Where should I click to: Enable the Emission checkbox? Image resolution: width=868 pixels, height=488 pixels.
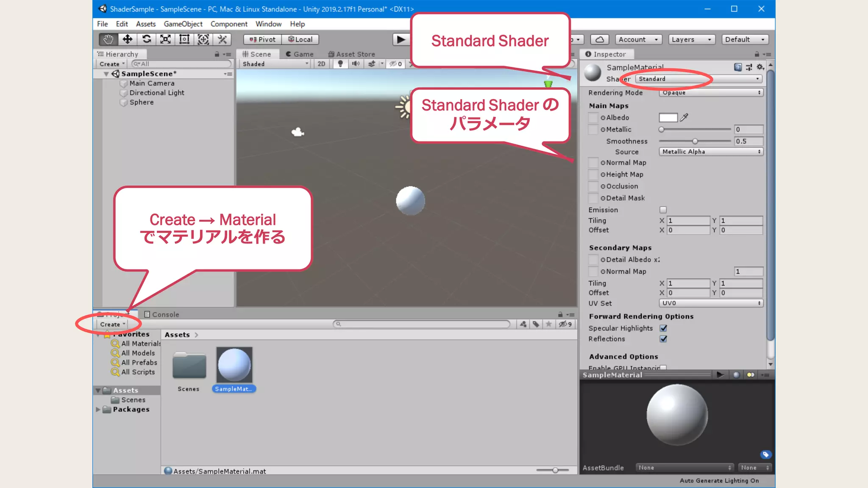click(x=663, y=210)
